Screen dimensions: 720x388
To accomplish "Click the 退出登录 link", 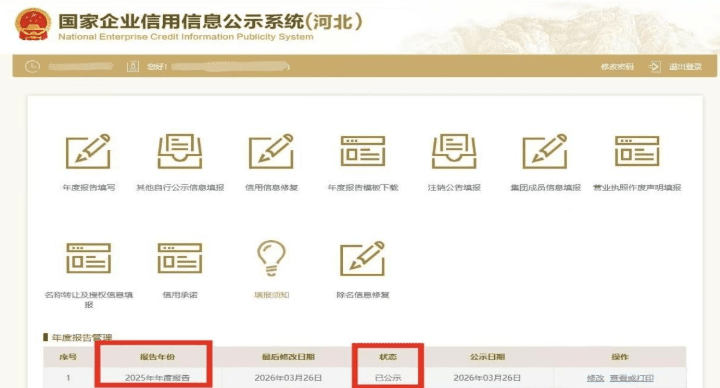I will (x=685, y=67).
